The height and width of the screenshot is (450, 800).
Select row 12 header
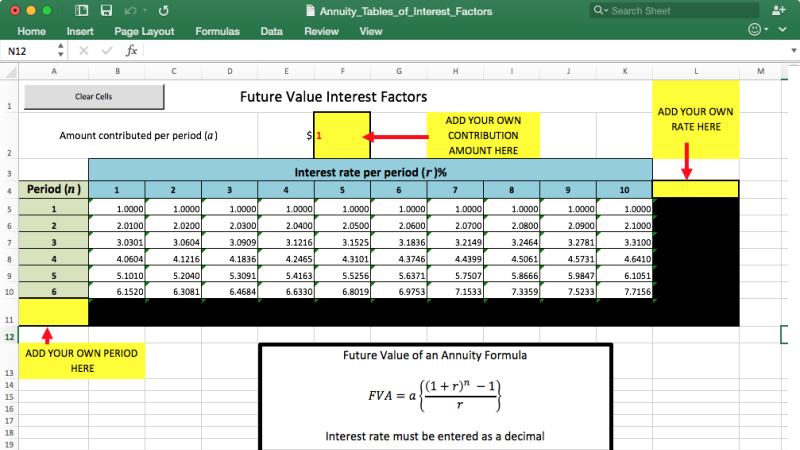pyautogui.click(x=9, y=337)
